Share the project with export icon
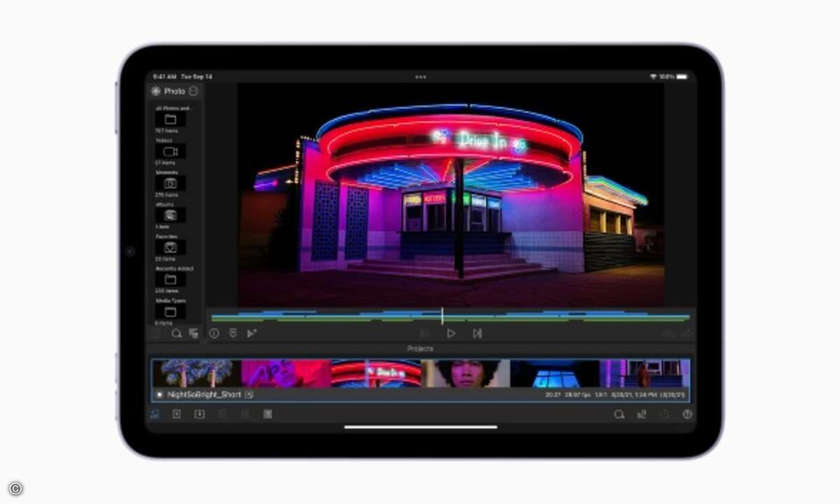Image resolution: width=840 pixels, height=504 pixels. point(641,414)
